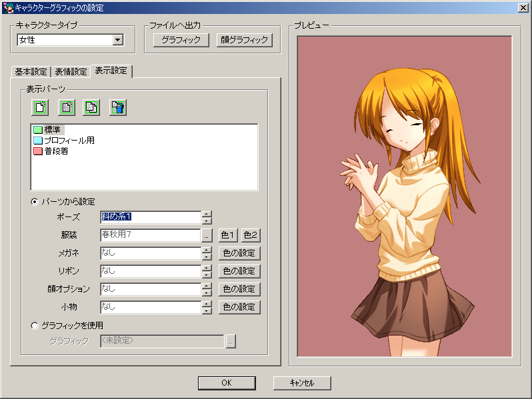Click the メガネ stepper up arrow
The height and width of the screenshot is (399, 532).
pos(207,250)
